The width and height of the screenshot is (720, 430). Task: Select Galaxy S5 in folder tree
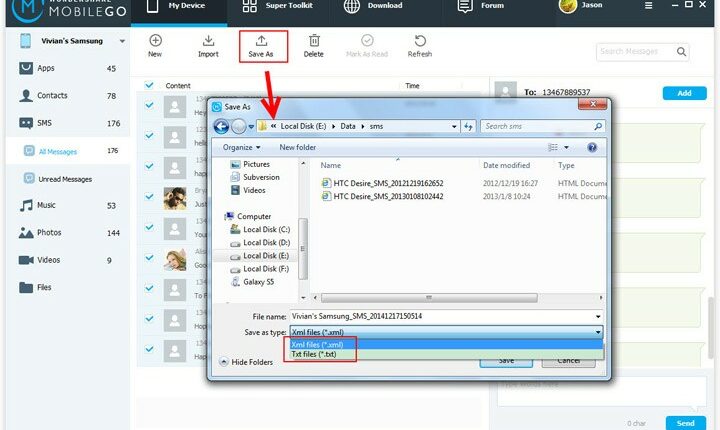[x=253, y=282]
